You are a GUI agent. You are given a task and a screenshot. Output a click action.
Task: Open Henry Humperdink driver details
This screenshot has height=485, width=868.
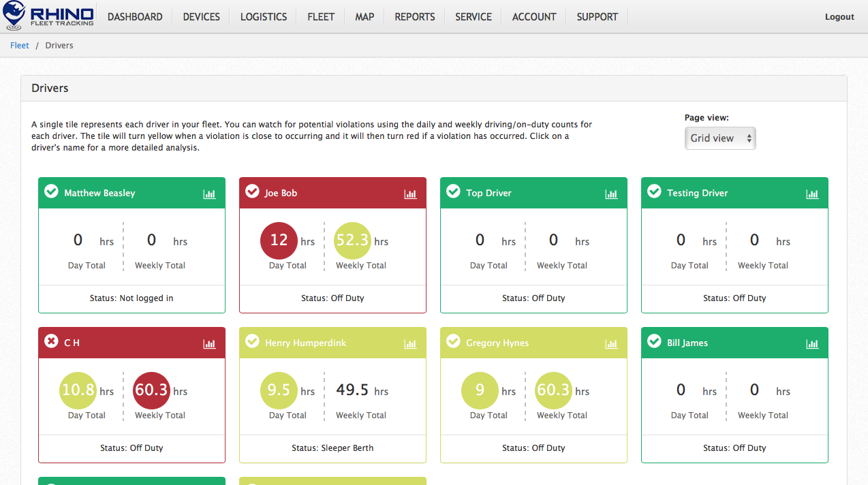point(305,343)
